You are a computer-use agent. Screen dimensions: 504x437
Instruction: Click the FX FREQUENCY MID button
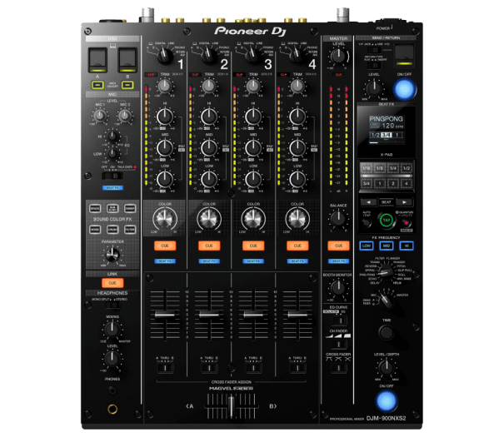pyautogui.click(x=387, y=246)
